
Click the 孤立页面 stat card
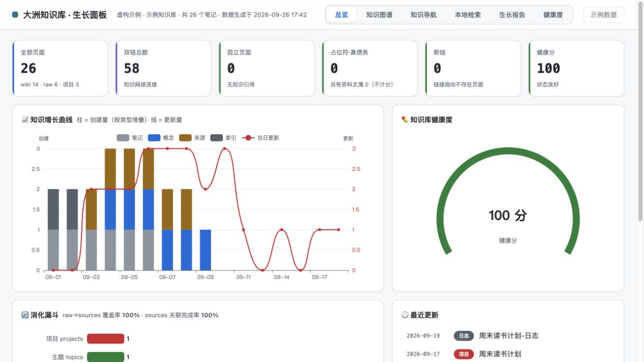click(267, 68)
